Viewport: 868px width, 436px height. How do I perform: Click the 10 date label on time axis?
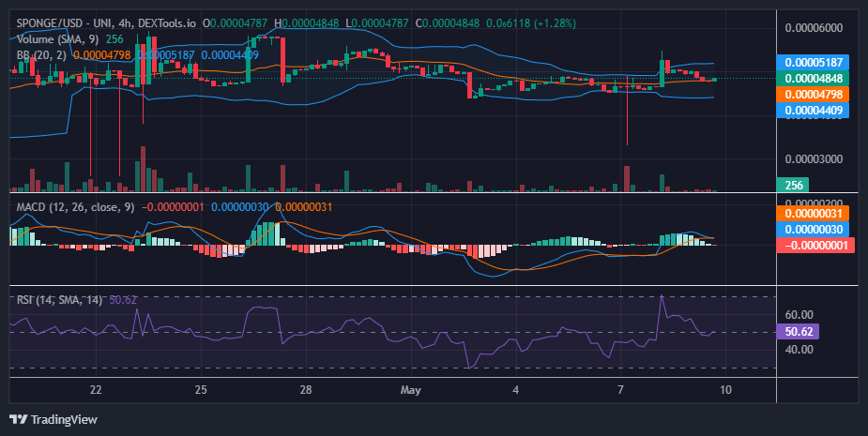click(725, 389)
